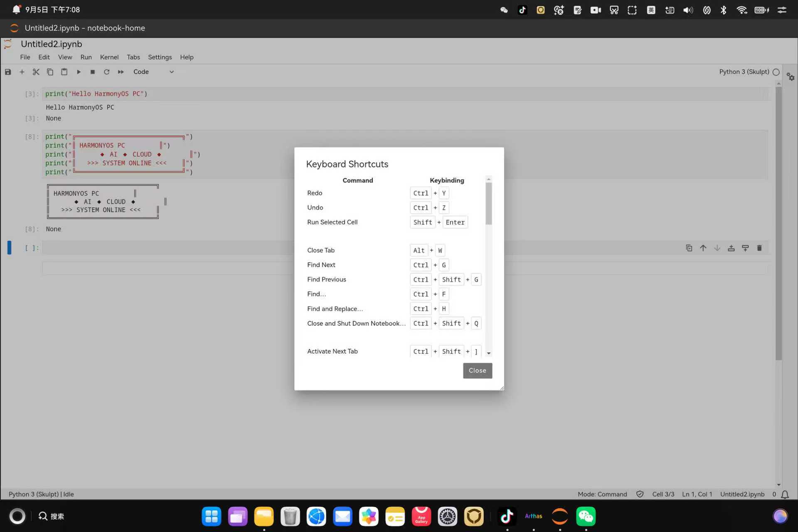Open App Gallery from the dock

(x=421, y=517)
